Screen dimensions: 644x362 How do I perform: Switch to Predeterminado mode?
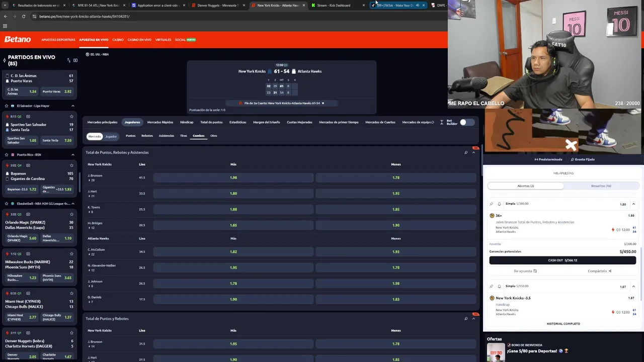click(x=548, y=159)
